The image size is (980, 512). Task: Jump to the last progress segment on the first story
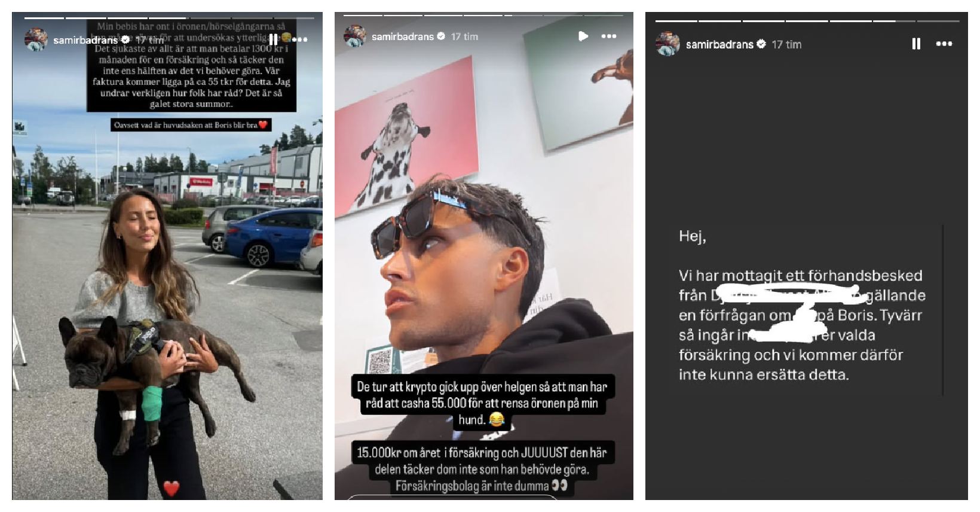[295, 18]
